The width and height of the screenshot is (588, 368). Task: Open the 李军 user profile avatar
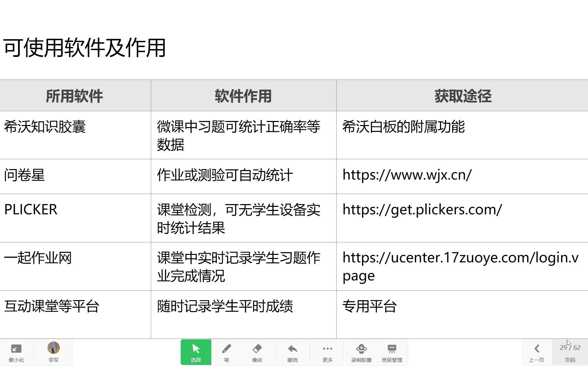(53, 352)
